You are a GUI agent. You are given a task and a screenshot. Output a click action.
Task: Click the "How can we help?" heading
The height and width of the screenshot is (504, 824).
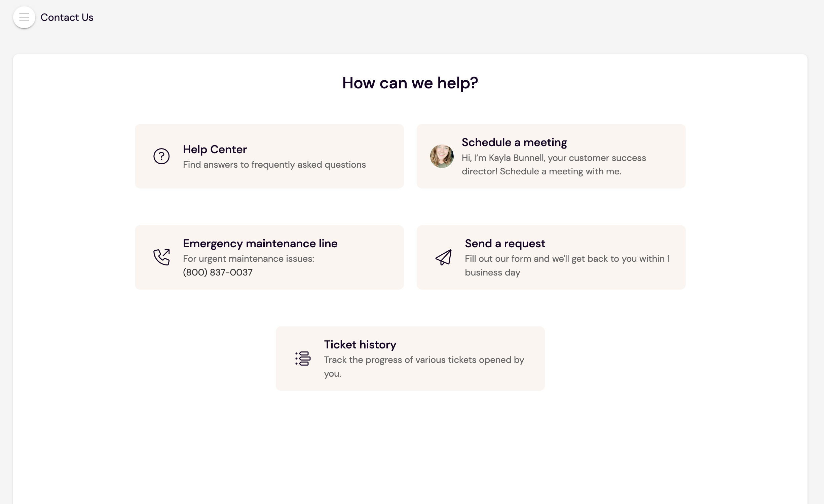point(410,83)
